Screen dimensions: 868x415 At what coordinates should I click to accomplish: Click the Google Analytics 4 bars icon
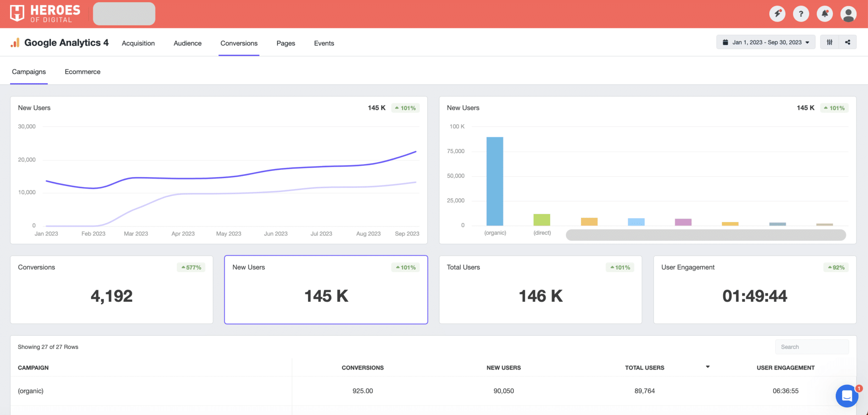(x=15, y=42)
